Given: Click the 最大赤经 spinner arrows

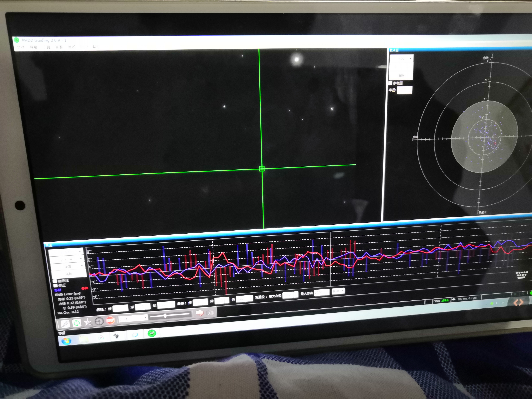Looking at the screenshot, I should pyautogui.click(x=296, y=294).
